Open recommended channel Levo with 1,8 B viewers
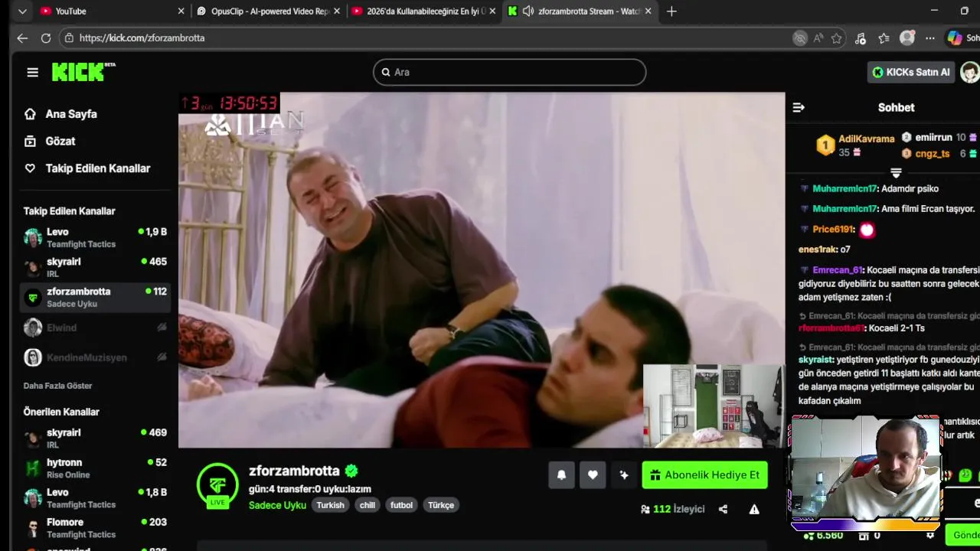The width and height of the screenshot is (980, 551). pyautogui.click(x=95, y=497)
